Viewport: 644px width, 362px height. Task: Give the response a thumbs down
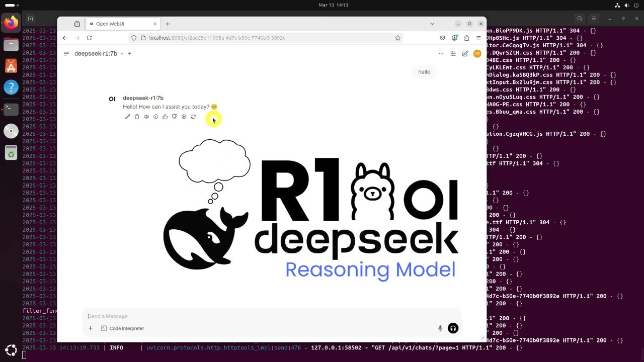pyautogui.click(x=175, y=117)
